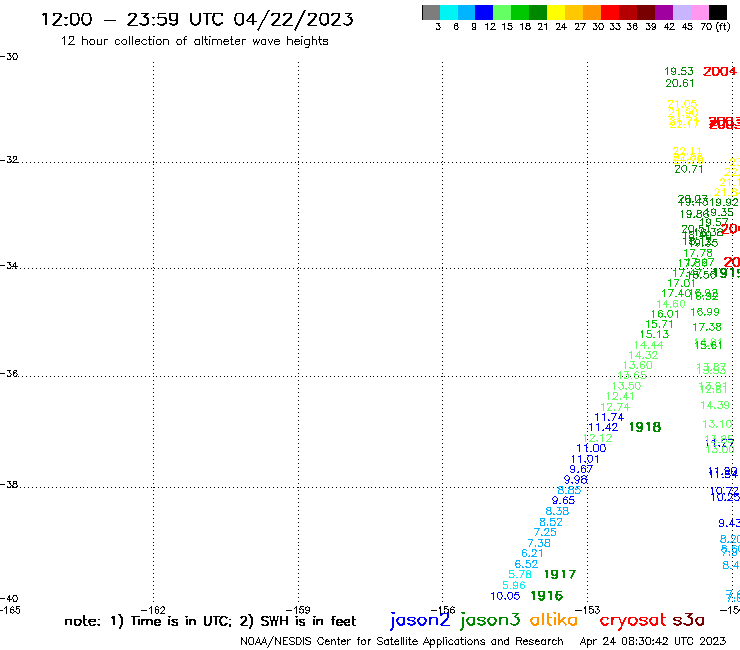This screenshot has width=740, height=650.
Task: Click the '12 hour collection of altimeter wave heights' subtitle
Action: click(x=194, y=41)
